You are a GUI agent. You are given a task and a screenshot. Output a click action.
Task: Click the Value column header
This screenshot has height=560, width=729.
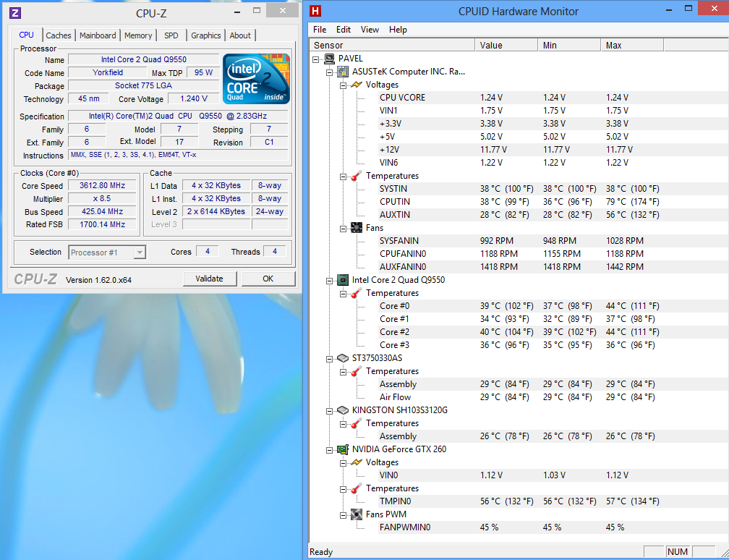[x=506, y=45]
